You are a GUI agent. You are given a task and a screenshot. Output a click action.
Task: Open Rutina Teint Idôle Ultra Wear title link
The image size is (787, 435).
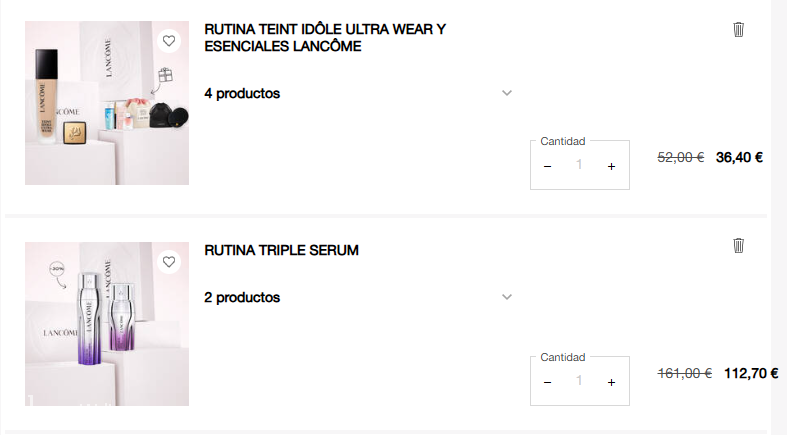(324, 38)
